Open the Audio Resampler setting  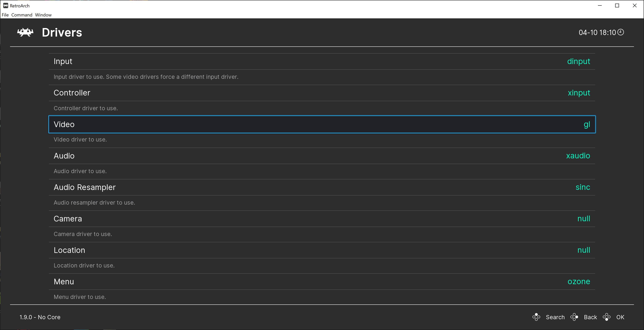tap(322, 187)
